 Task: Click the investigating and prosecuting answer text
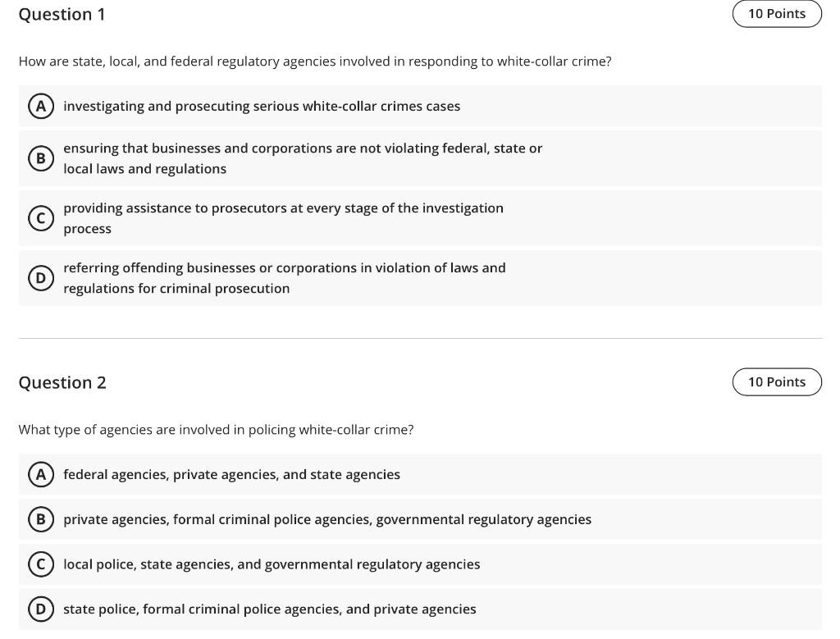(x=262, y=106)
